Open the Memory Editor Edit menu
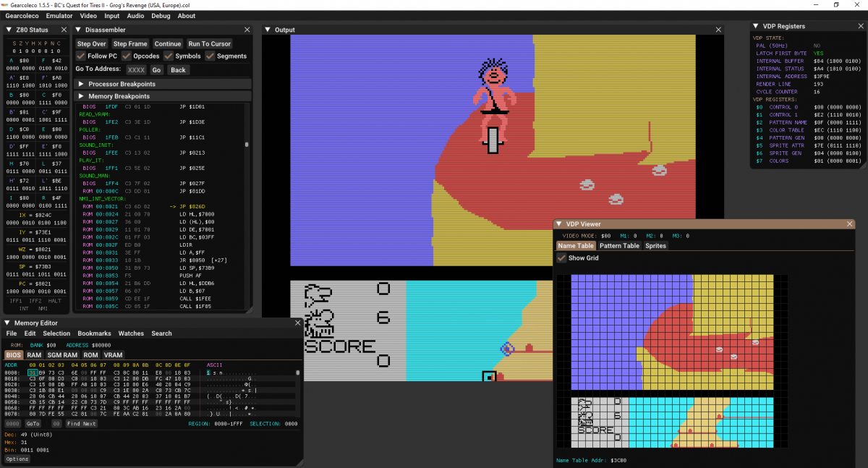The width and height of the screenshot is (868, 468). click(30, 333)
